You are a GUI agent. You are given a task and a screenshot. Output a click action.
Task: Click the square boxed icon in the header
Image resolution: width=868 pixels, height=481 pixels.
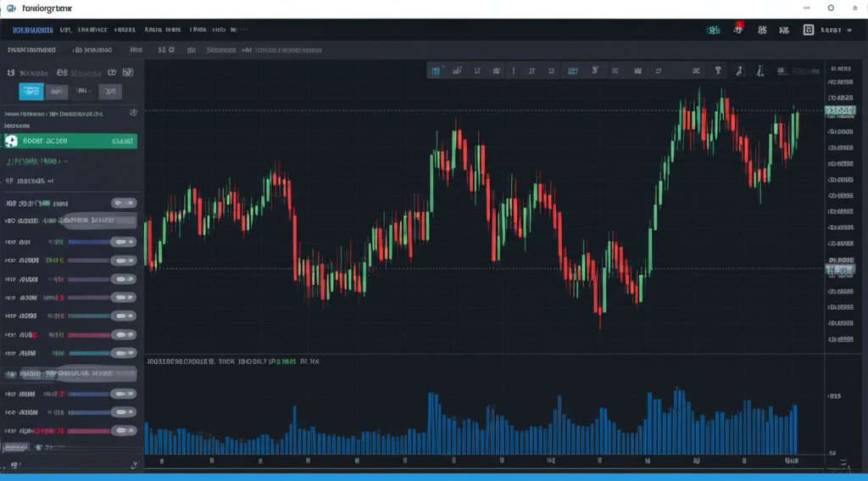[808, 31]
